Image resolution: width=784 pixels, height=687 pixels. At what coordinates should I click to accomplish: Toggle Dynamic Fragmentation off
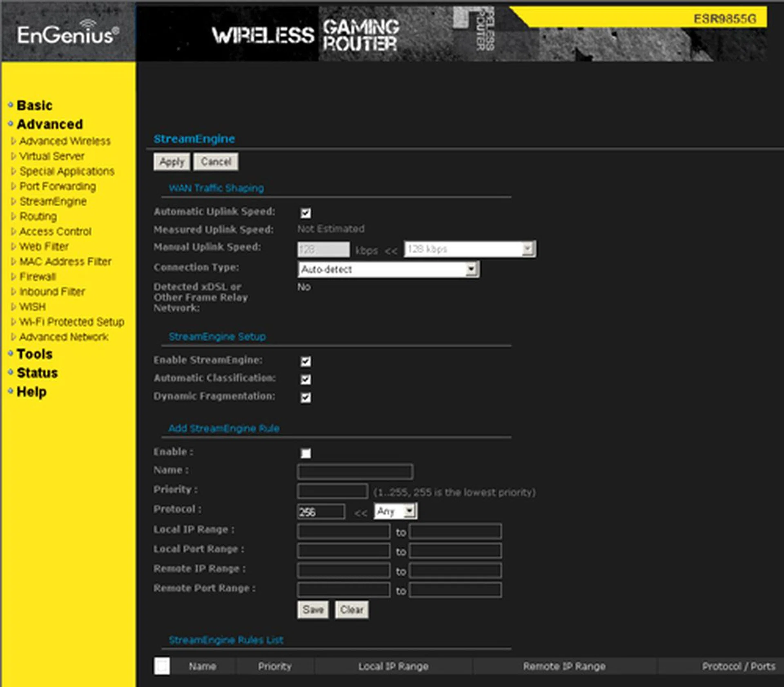pos(305,397)
